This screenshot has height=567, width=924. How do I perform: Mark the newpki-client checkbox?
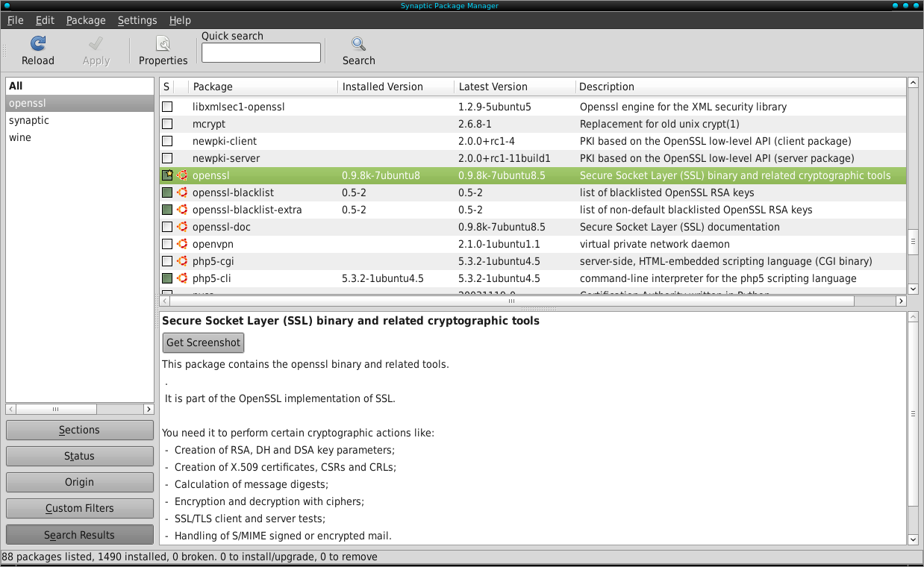[167, 141]
